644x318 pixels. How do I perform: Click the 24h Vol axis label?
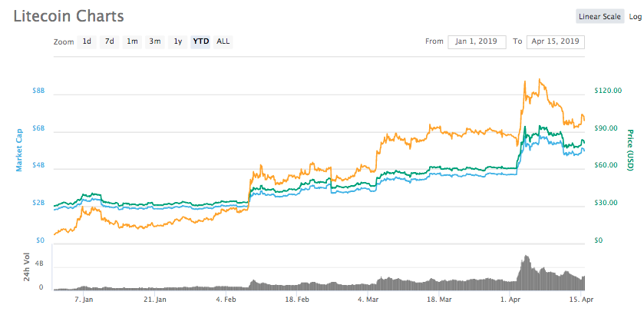click(28, 267)
